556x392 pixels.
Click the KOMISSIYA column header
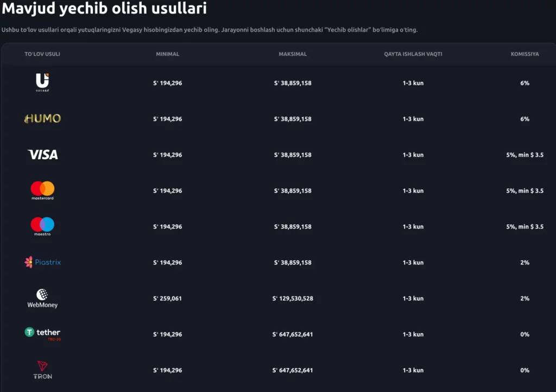[x=525, y=54]
